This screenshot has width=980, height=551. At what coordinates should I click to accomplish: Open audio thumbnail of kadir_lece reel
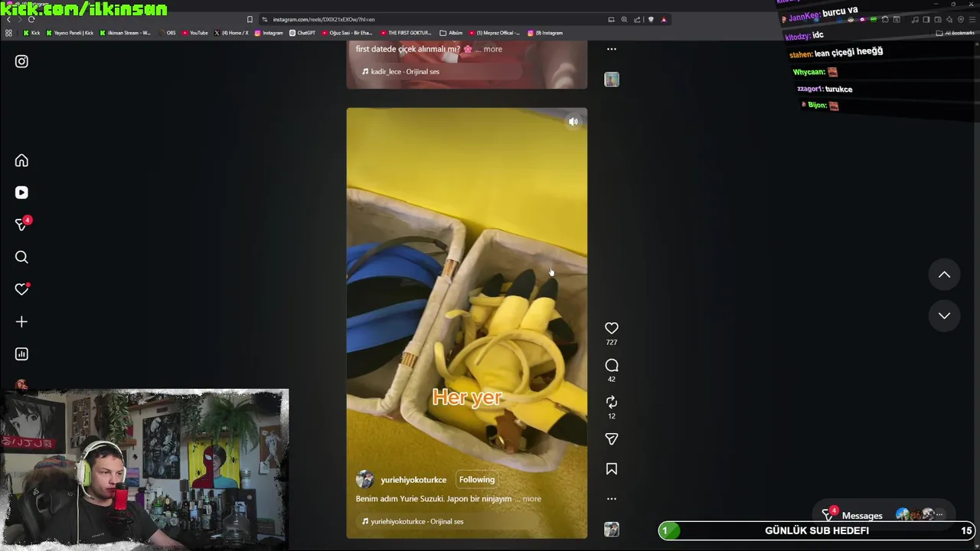point(611,80)
